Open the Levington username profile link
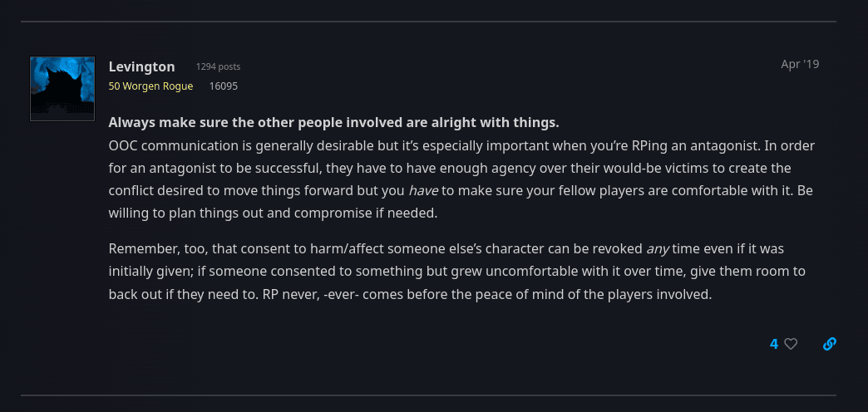 [141, 67]
